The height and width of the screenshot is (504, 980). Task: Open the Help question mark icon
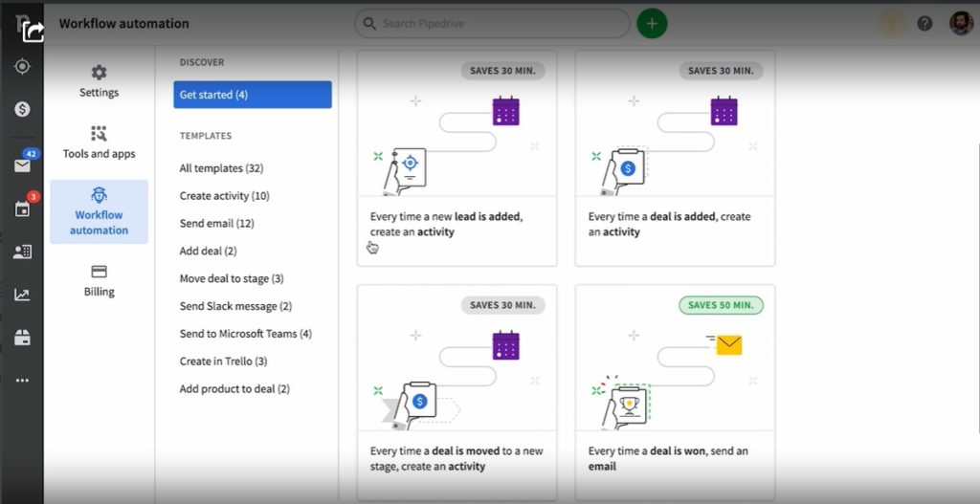click(x=924, y=24)
